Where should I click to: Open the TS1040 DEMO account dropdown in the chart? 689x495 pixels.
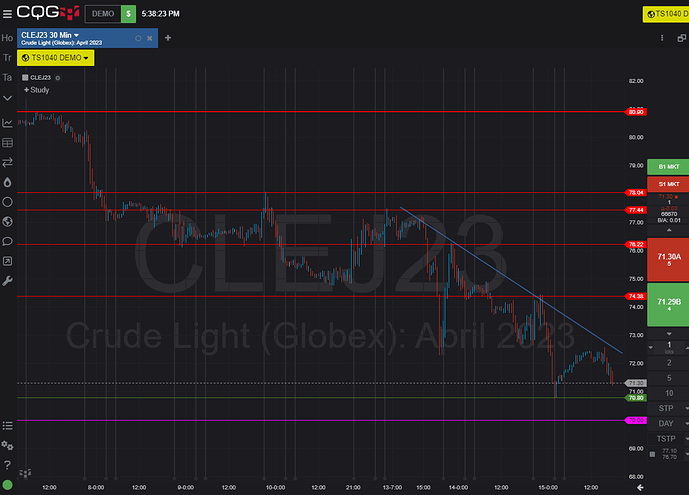coord(55,58)
